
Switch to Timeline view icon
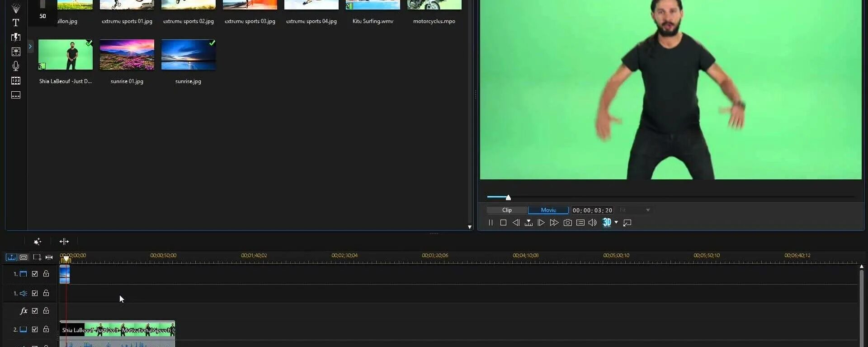pyautogui.click(x=11, y=257)
